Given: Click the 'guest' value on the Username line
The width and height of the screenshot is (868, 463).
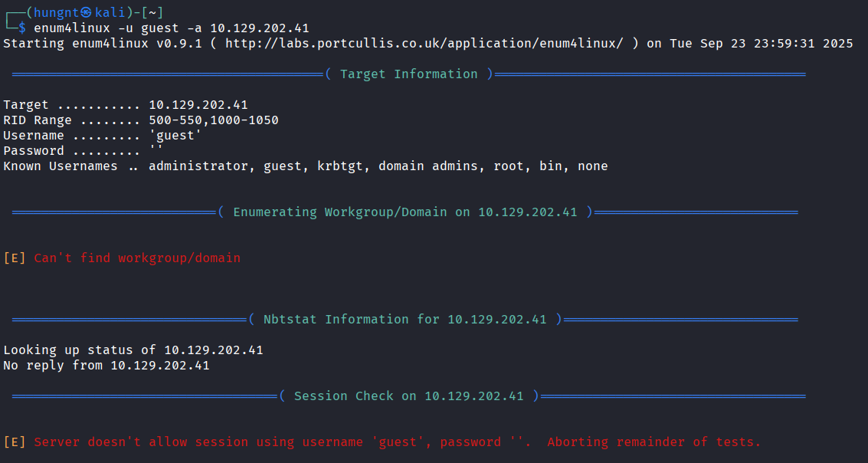Looking at the screenshot, I should pyautogui.click(x=175, y=136).
